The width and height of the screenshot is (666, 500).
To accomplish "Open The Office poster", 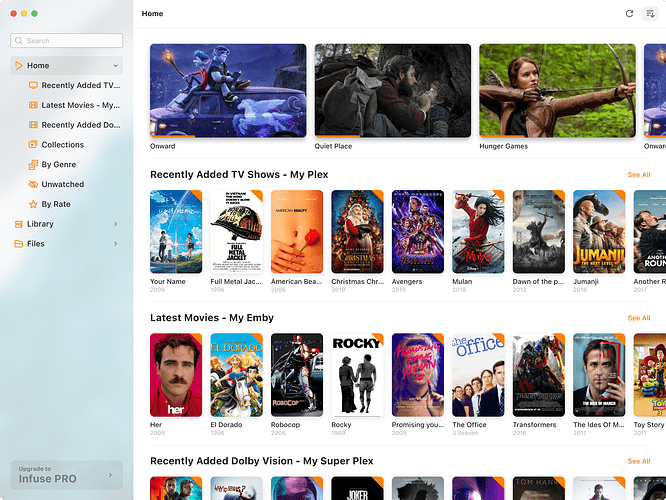I will (478, 375).
